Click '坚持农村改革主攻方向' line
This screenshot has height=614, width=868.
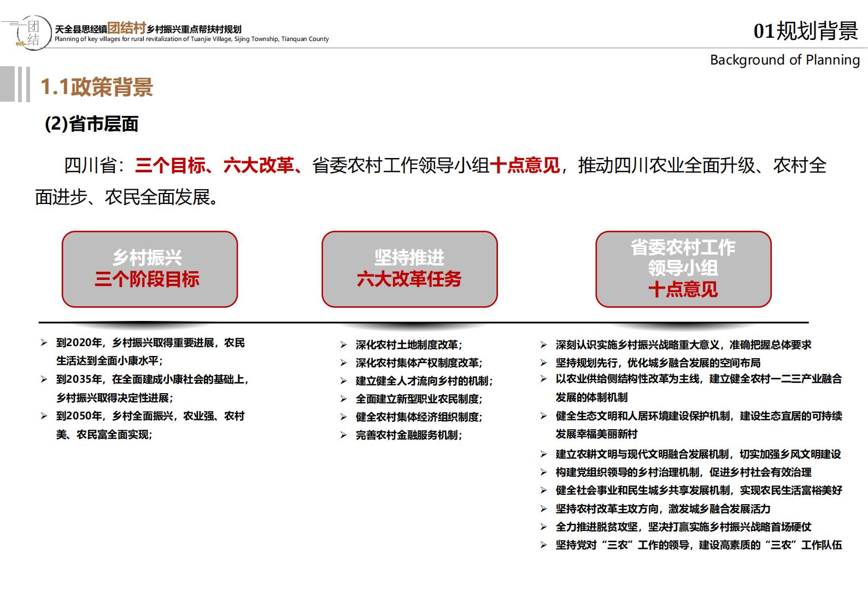click(663, 509)
